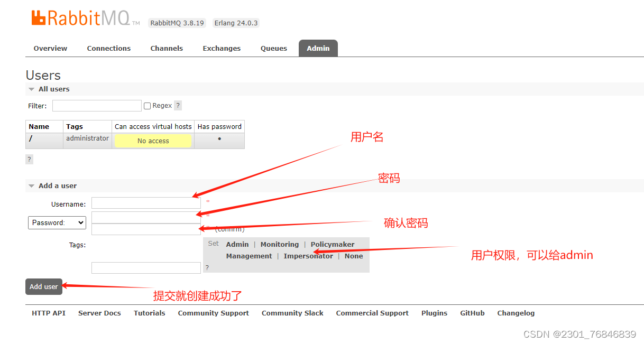Set the Management tag

point(249,256)
